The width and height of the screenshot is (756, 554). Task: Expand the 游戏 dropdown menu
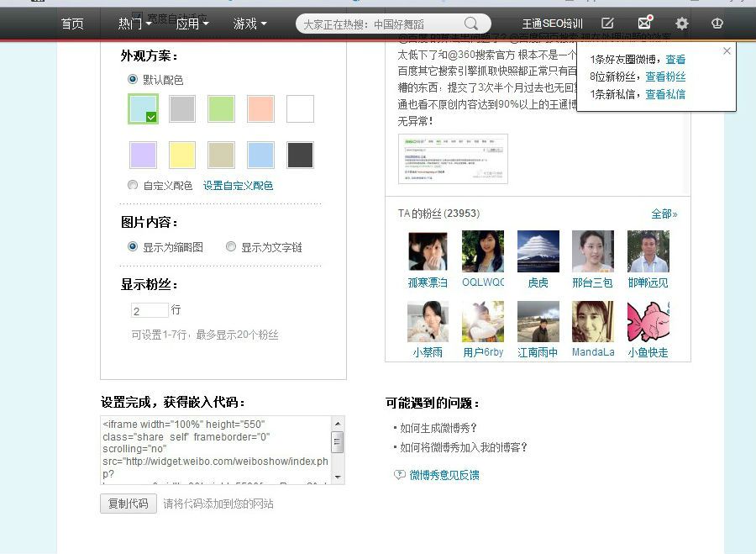pos(249,24)
